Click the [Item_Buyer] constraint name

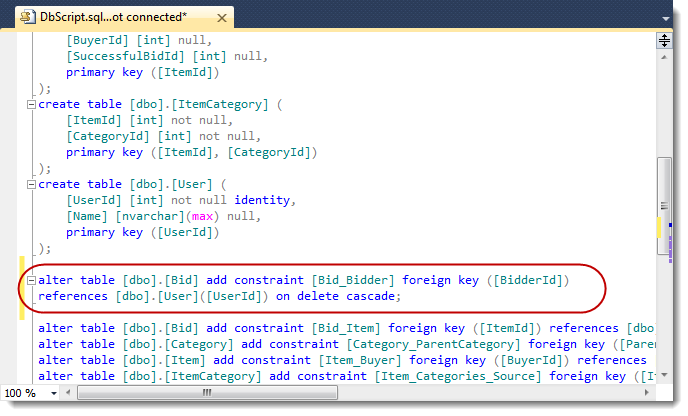[360, 360]
